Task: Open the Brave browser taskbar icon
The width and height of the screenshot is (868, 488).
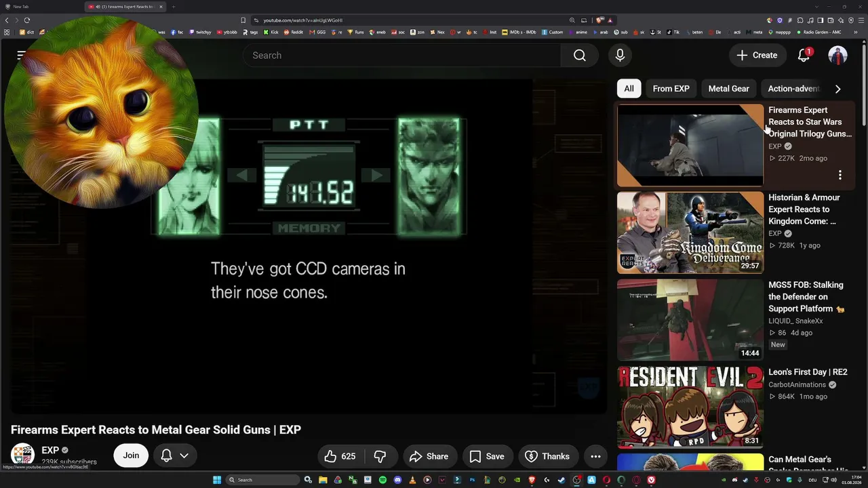Action: [532, 480]
